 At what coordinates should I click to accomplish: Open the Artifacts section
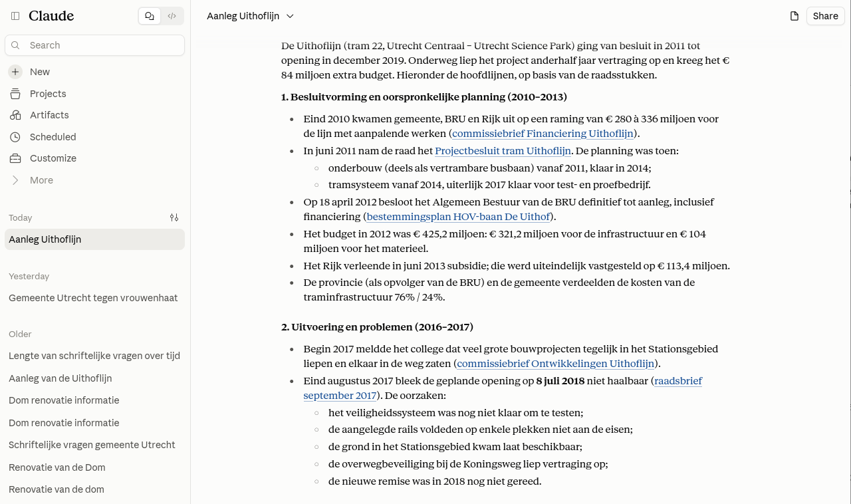(x=94, y=115)
